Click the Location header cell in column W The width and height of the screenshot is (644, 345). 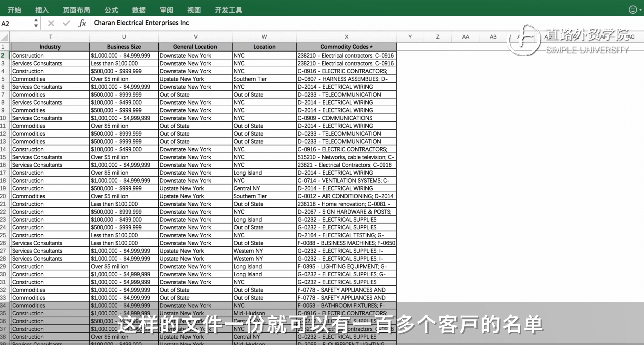(x=264, y=47)
